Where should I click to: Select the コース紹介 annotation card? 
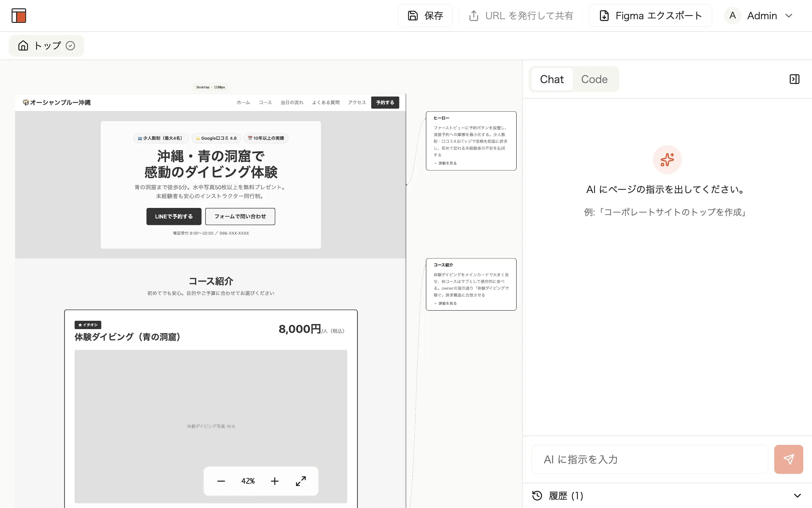point(471,284)
